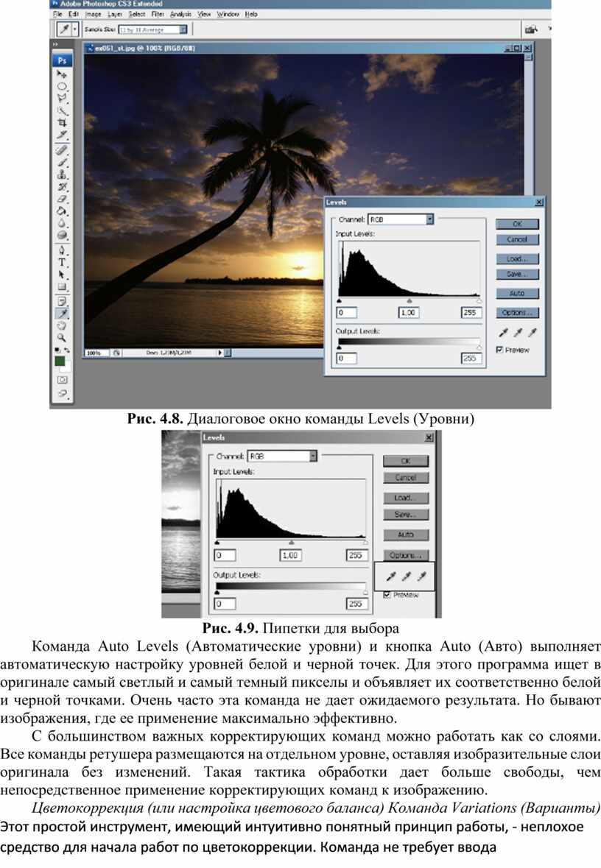Click the 100% zoom field in document status bar

click(96, 353)
